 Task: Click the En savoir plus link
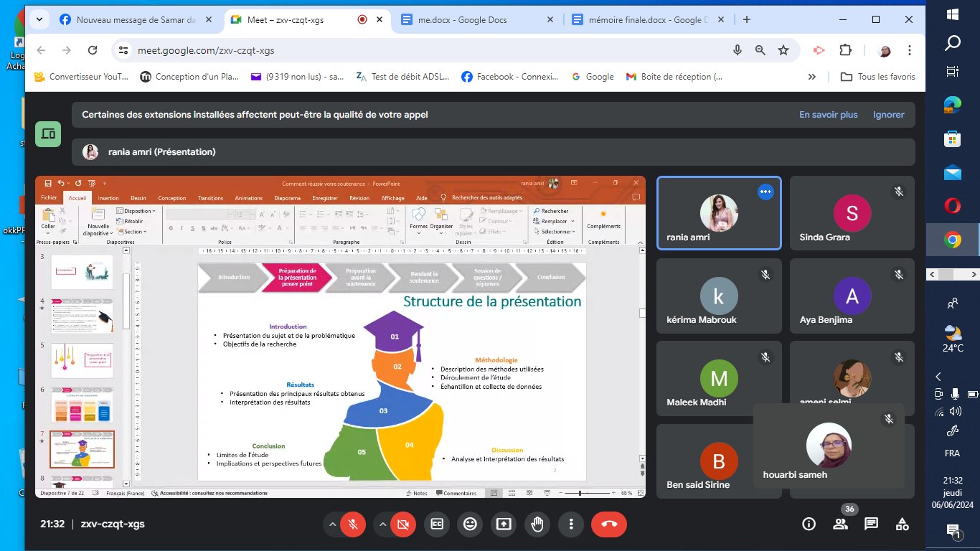(x=829, y=115)
